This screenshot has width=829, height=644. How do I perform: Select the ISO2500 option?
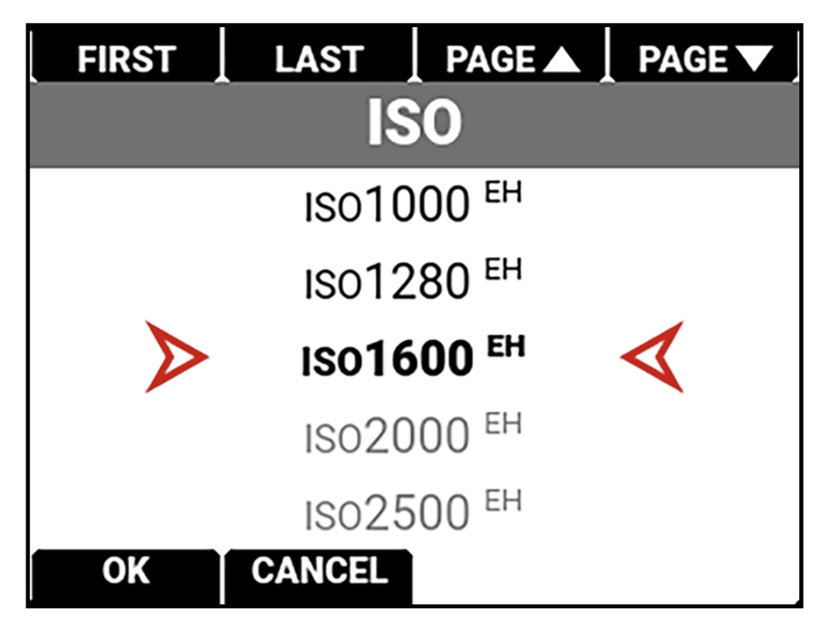pyautogui.click(x=414, y=511)
